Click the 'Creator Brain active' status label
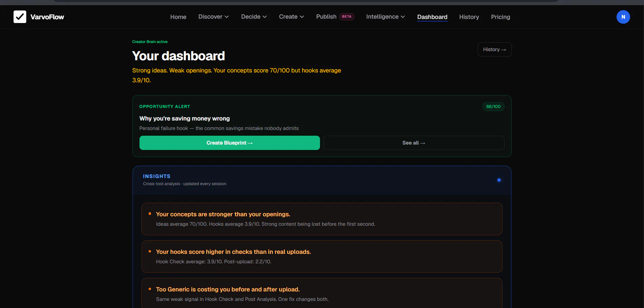The width and height of the screenshot is (644, 308). tap(150, 42)
